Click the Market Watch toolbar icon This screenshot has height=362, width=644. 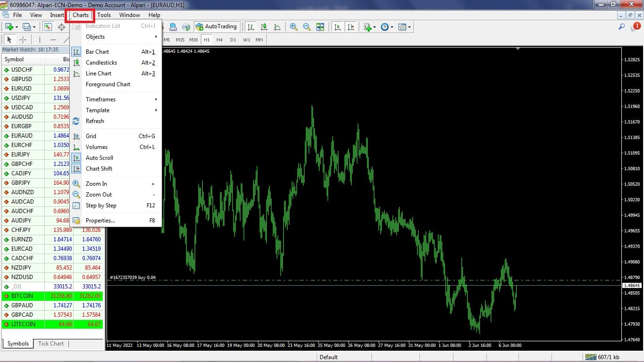coord(48,27)
